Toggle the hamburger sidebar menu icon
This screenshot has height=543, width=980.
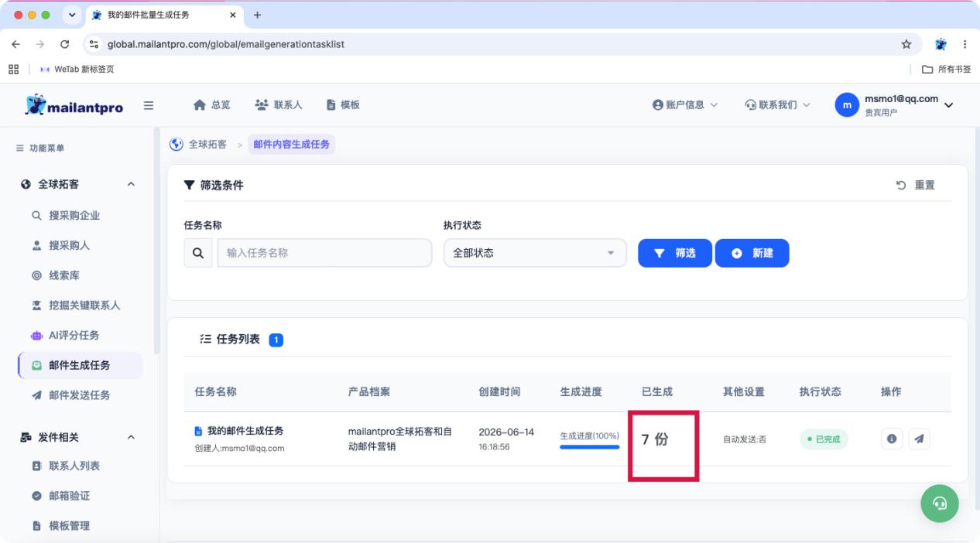(149, 105)
